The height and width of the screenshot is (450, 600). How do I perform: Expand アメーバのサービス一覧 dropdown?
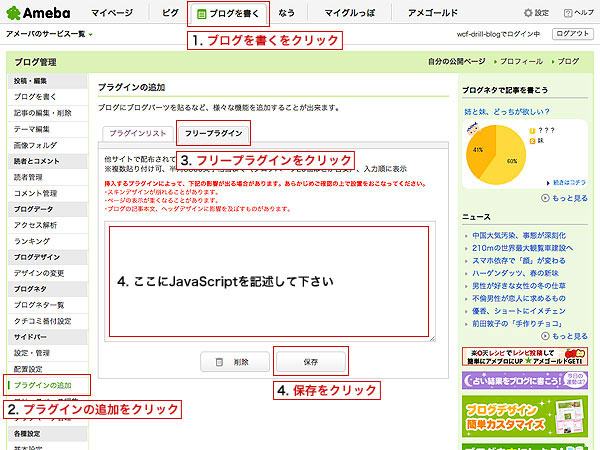(x=49, y=34)
